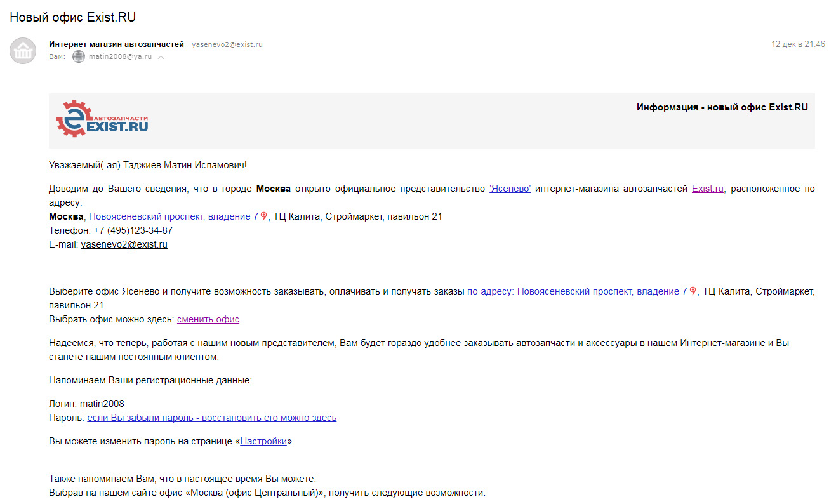Image resolution: width=836 pixels, height=504 pixels.
Task: Click the recipient's small avatar icon
Action: point(79,57)
